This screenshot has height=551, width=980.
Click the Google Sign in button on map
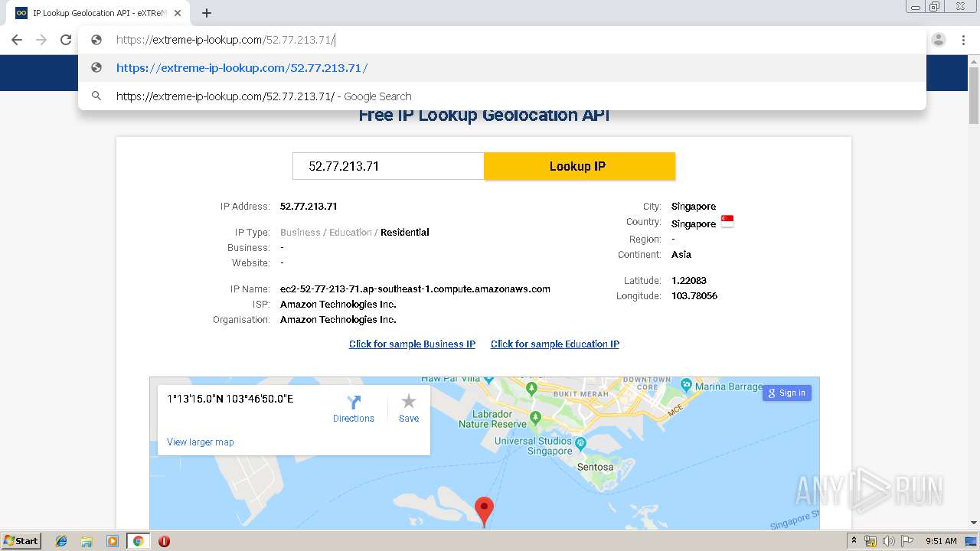pyautogui.click(x=787, y=393)
